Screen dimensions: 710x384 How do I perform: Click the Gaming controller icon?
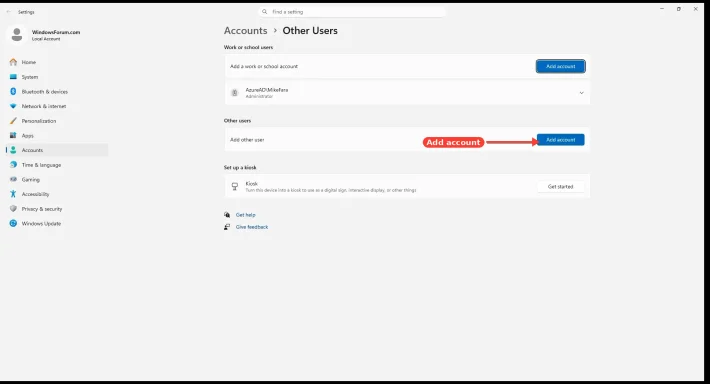pyautogui.click(x=13, y=179)
